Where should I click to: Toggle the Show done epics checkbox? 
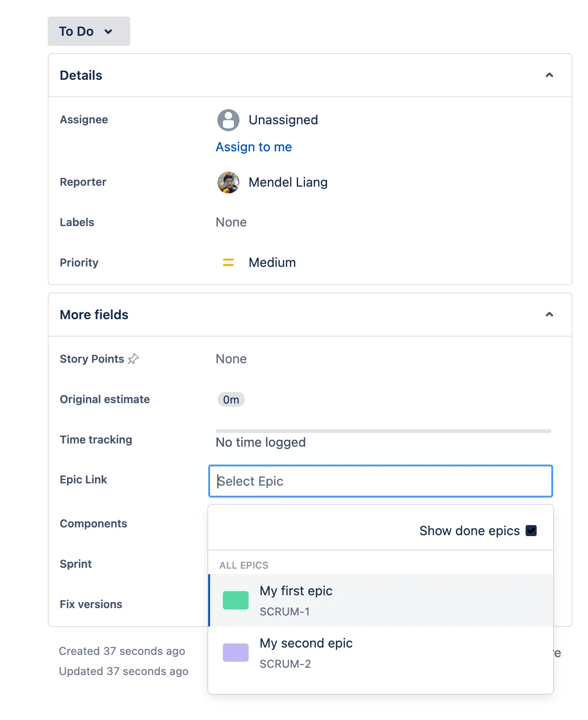point(531,531)
